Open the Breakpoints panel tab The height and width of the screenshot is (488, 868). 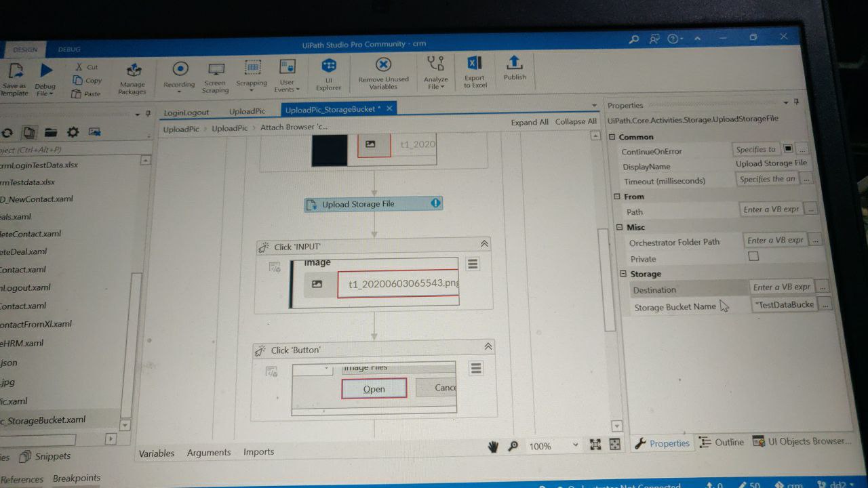point(77,478)
